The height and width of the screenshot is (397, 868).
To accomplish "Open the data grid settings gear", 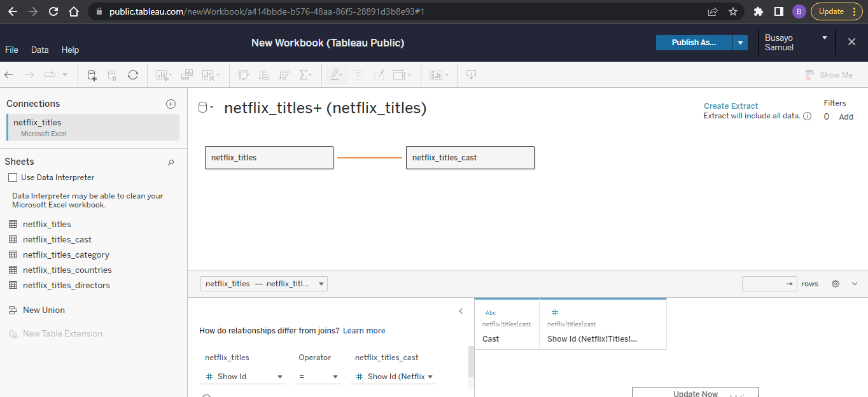I will (x=836, y=284).
